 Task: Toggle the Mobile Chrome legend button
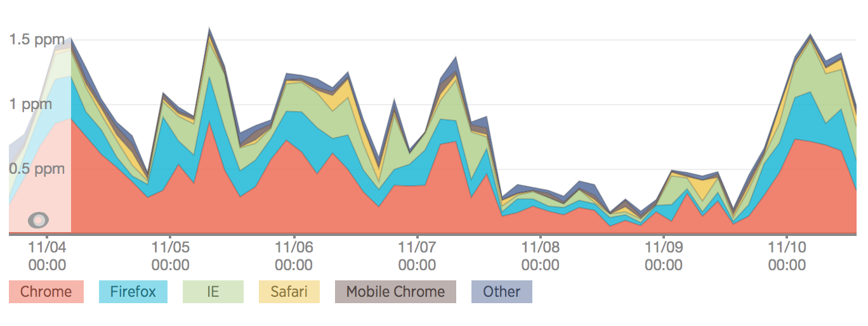[x=395, y=292]
